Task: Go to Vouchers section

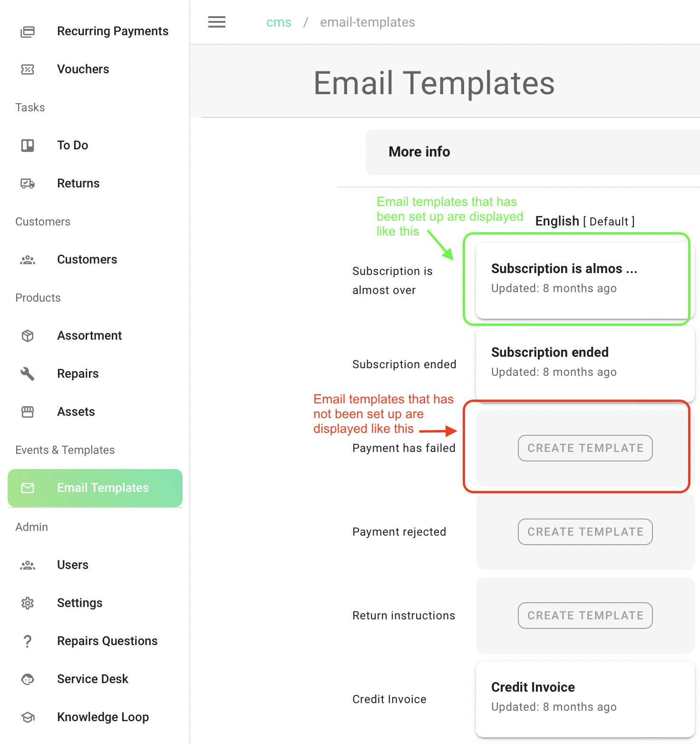Action: [x=95, y=69]
